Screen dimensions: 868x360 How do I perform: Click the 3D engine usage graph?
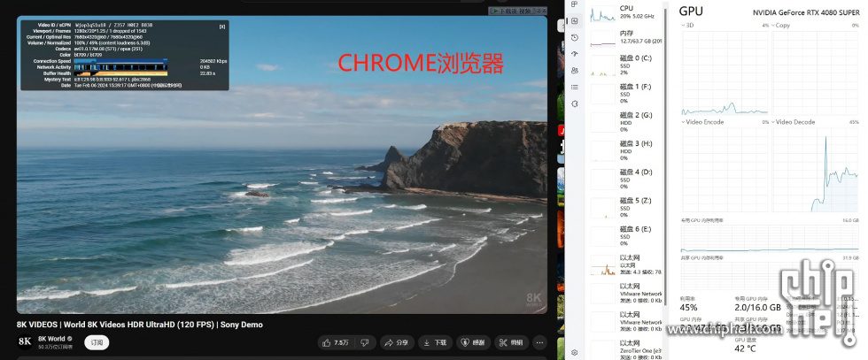[725, 73]
